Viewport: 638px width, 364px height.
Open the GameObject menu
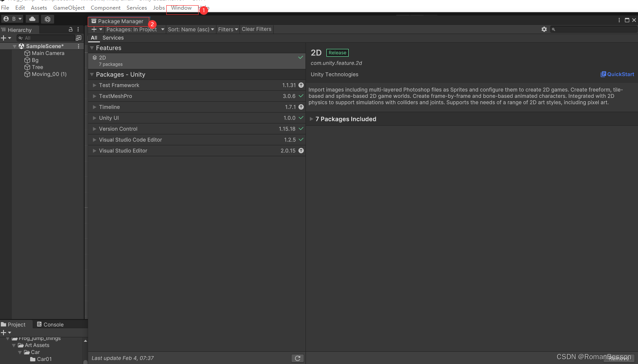pos(69,8)
